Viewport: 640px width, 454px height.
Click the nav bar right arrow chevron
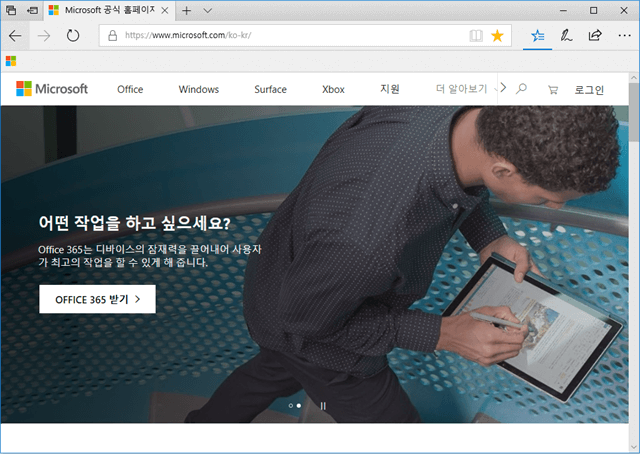503,88
